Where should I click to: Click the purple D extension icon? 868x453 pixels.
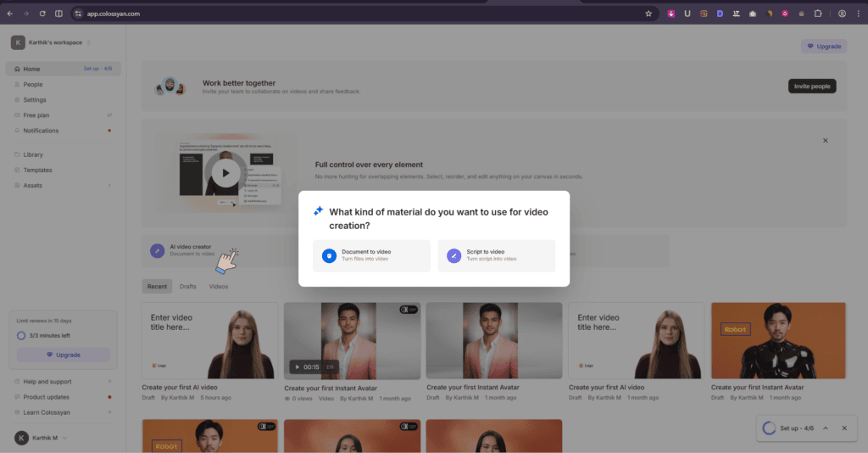(x=720, y=14)
